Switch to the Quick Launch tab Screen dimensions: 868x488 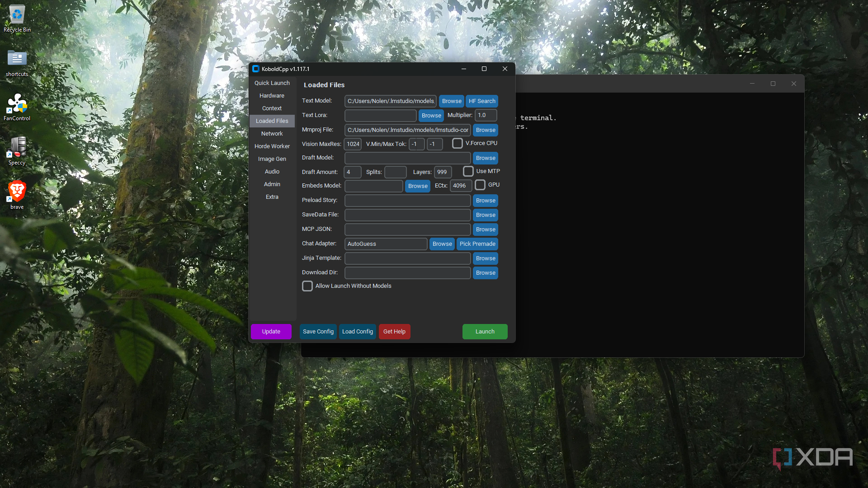point(272,83)
